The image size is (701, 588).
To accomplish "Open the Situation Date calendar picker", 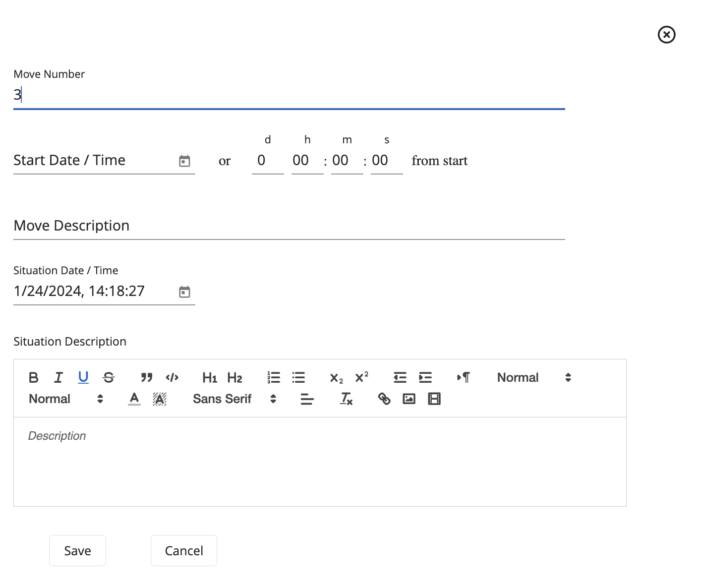I will [x=184, y=292].
